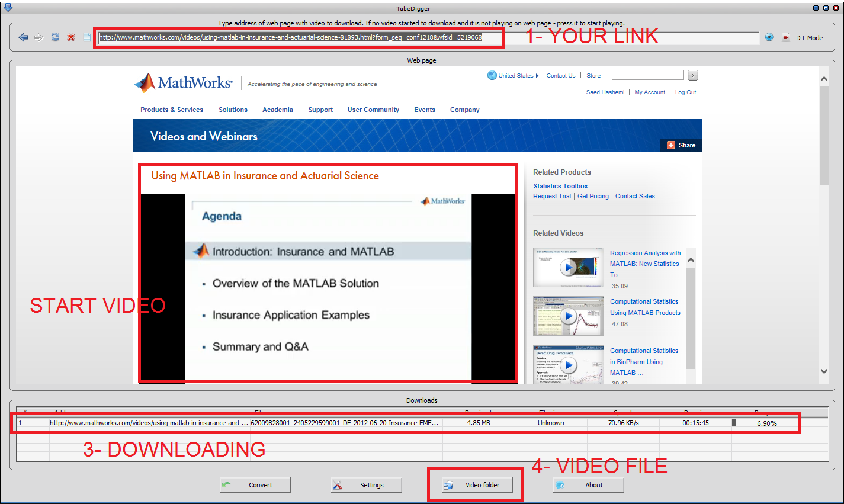The width and height of the screenshot is (844, 504).
Task: Click the Settings button
Action: [366, 485]
